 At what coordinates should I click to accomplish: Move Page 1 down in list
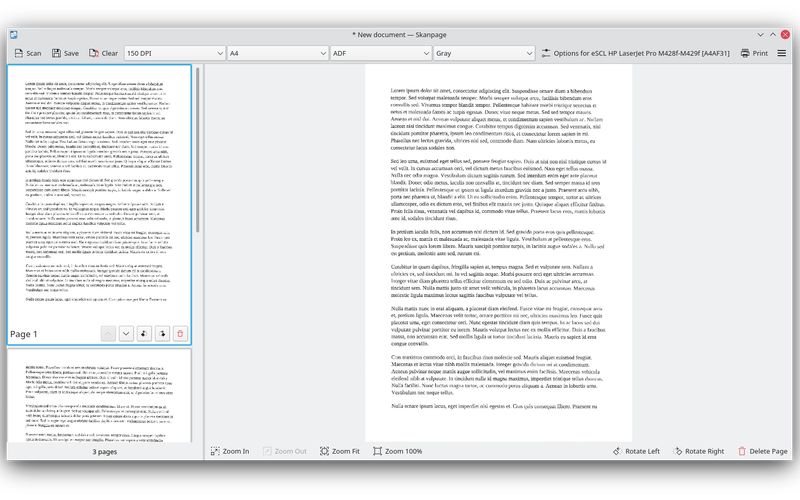126,334
